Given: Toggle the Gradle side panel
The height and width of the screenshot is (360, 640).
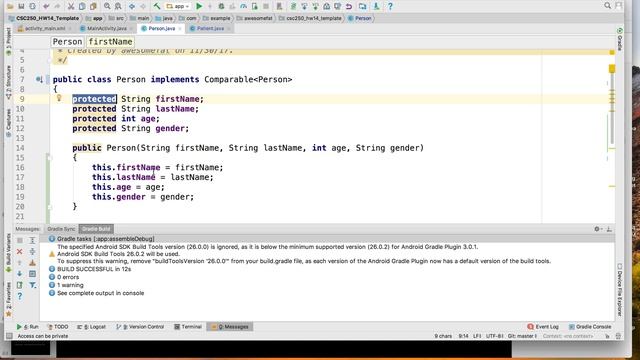Looking at the screenshot, I should [620, 40].
